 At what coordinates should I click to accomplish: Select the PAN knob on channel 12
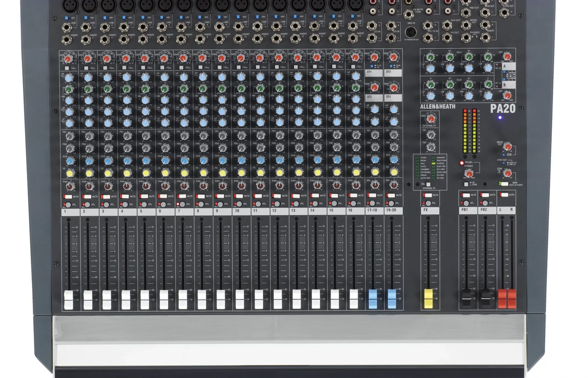[279, 186]
